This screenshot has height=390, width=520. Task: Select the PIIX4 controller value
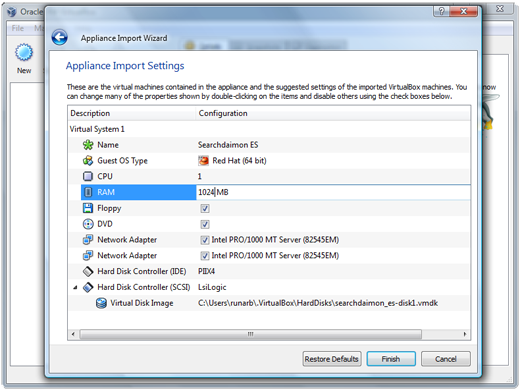click(206, 271)
